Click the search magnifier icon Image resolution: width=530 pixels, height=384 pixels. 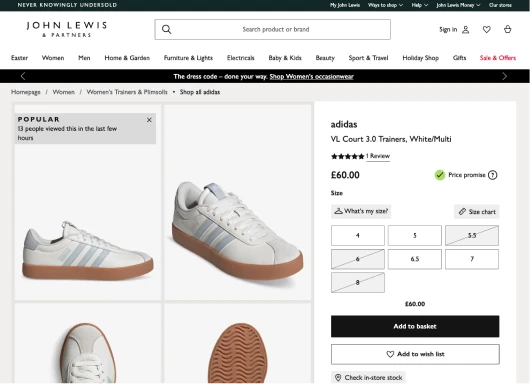pyautogui.click(x=166, y=29)
